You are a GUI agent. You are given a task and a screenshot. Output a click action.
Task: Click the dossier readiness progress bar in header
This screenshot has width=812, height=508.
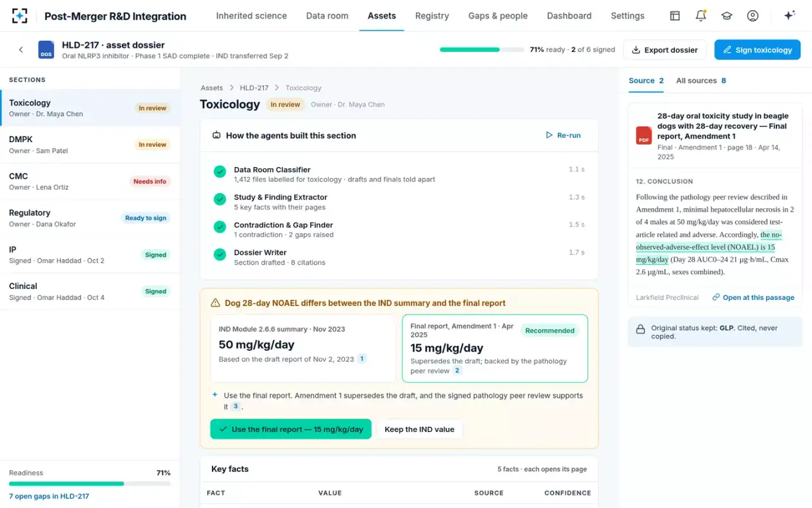coord(481,50)
